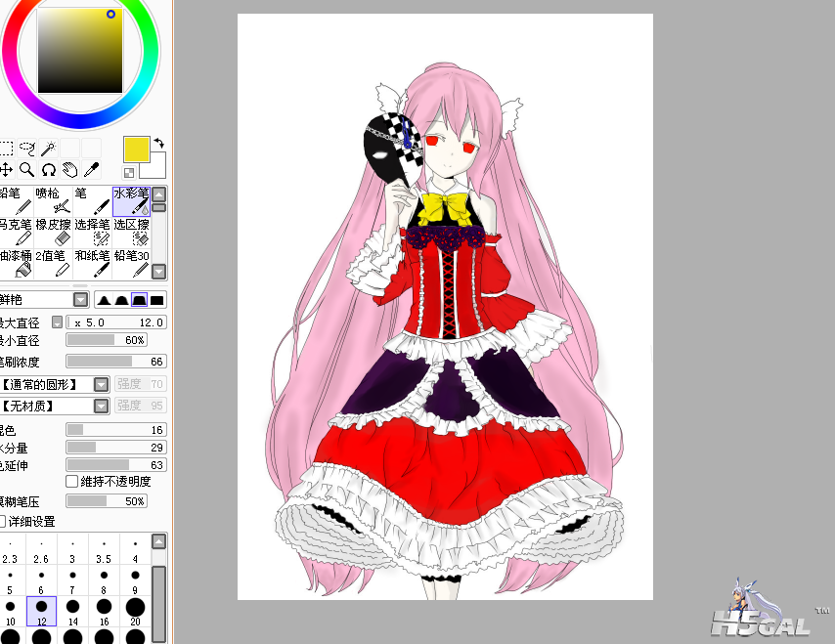This screenshot has height=644, width=835.
Task: Select the zoom magnifier tool
Action: pos(27,170)
